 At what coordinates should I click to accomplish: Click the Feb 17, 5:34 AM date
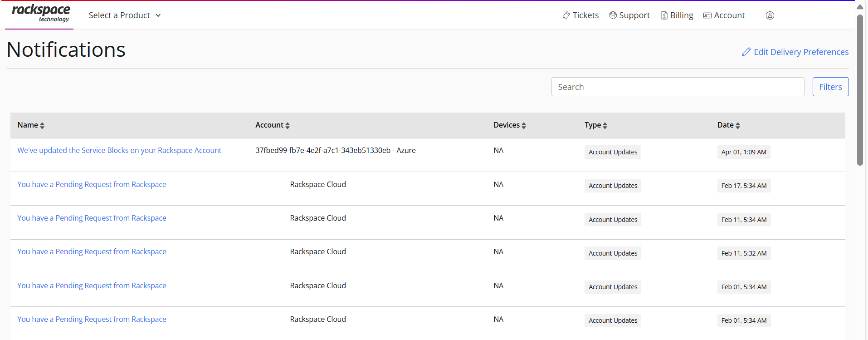tap(744, 186)
